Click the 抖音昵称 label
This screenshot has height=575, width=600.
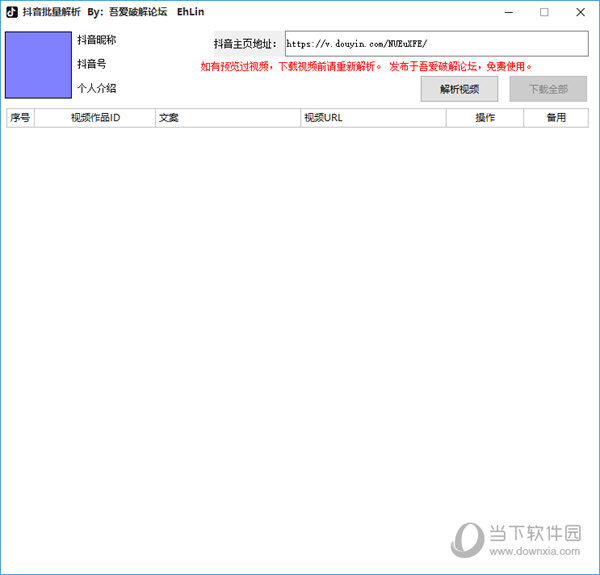96,40
